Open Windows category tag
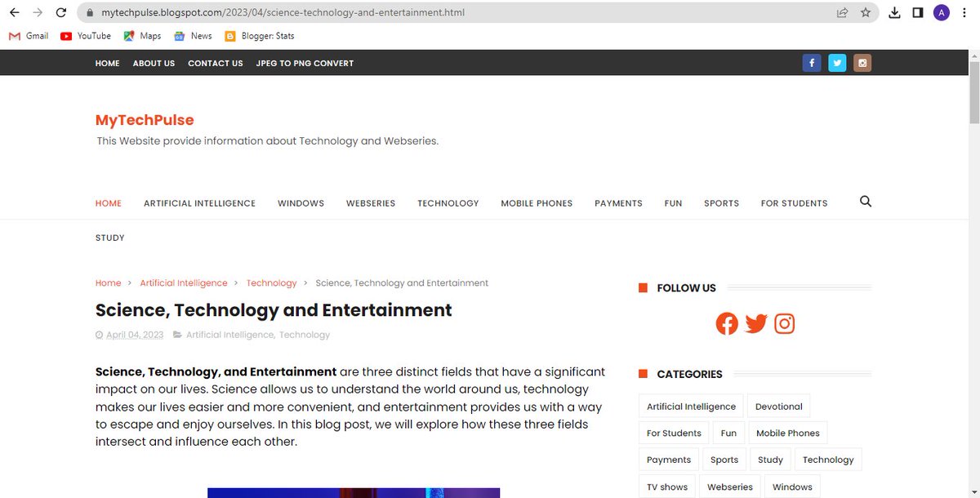980x498 pixels. (x=792, y=487)
